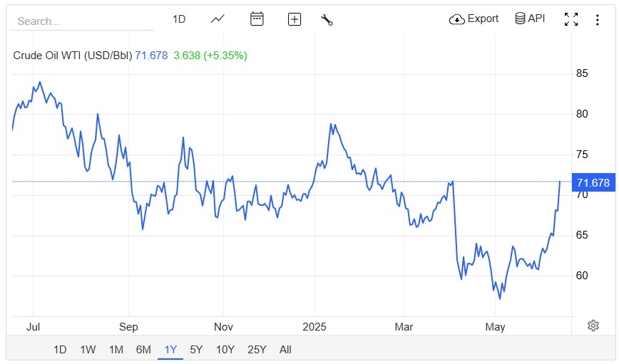Show the 25Y price history

(257, 349)
